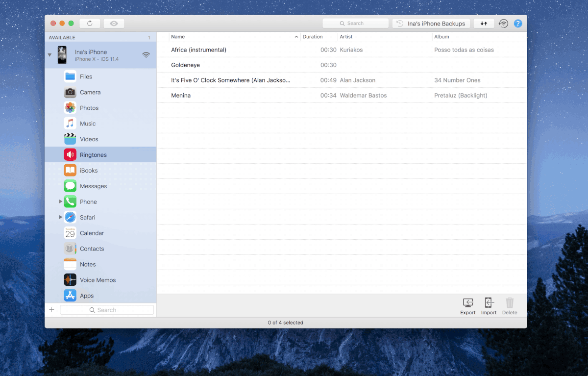Screen dimensions: 588x376
Task: Click the Wi-Fi connection toolbar icon
Action: click(x=503, y=24)
